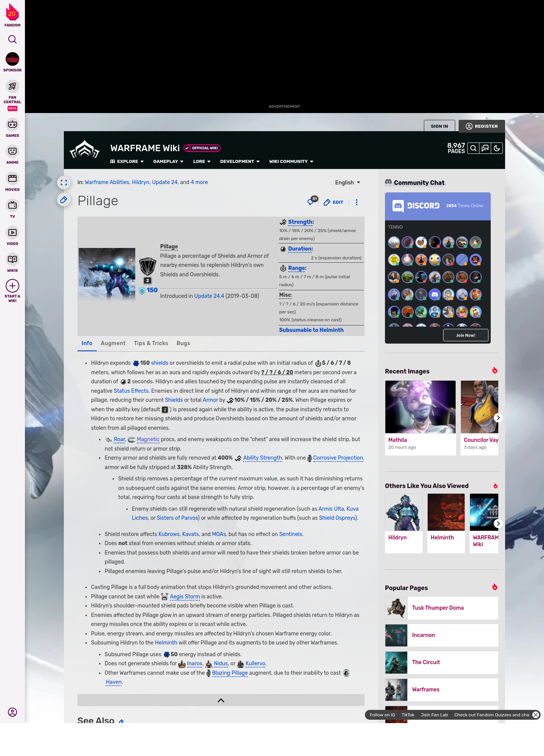Screen dimensions: 544x756
Task: Edit the See Also section pencil icon
Action: [x=121, y=721]
